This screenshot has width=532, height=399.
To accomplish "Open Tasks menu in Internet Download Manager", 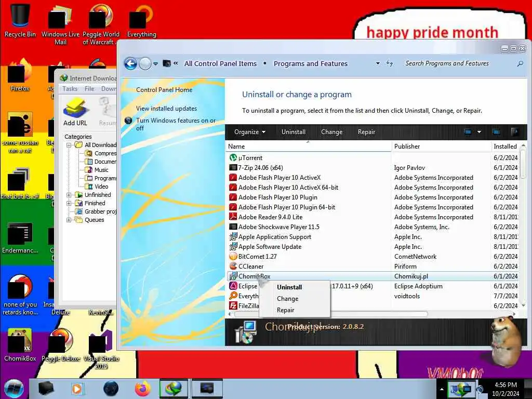I will tap(70, 88).
